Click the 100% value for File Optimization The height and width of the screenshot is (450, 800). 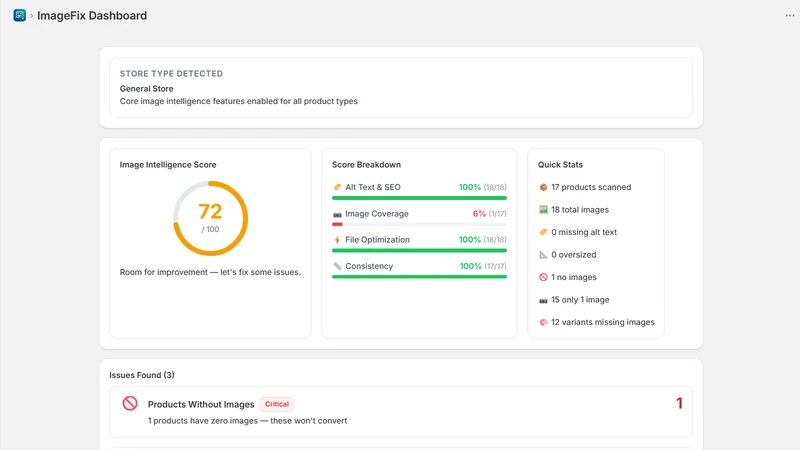[469, 240]
